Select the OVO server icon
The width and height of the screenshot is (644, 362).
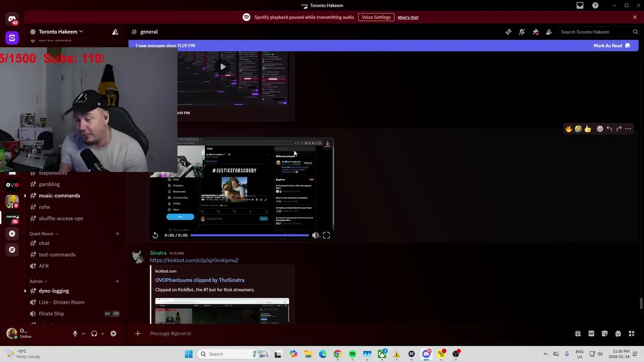(12, 185)
